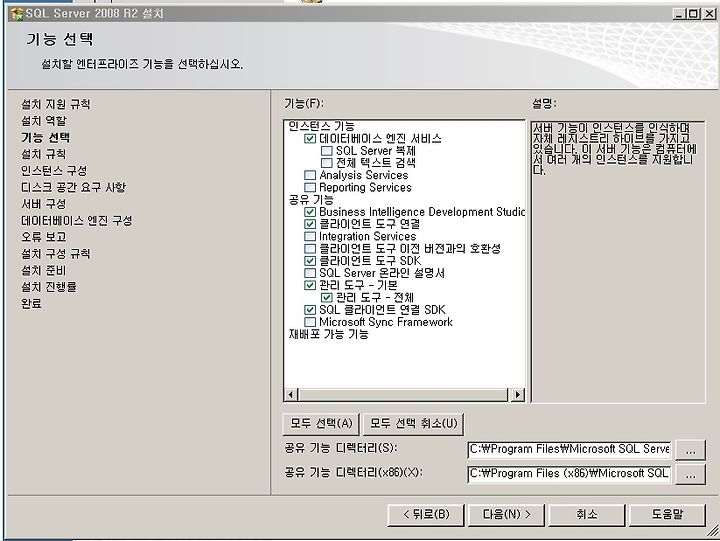Click 설치 규칙 step in sidebar

44,154
